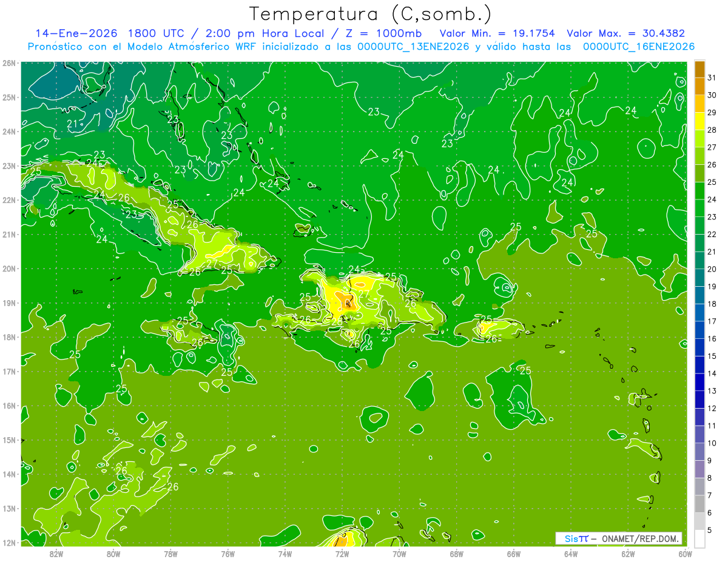Click the "19N" latitude axis label

pos(9,303)
